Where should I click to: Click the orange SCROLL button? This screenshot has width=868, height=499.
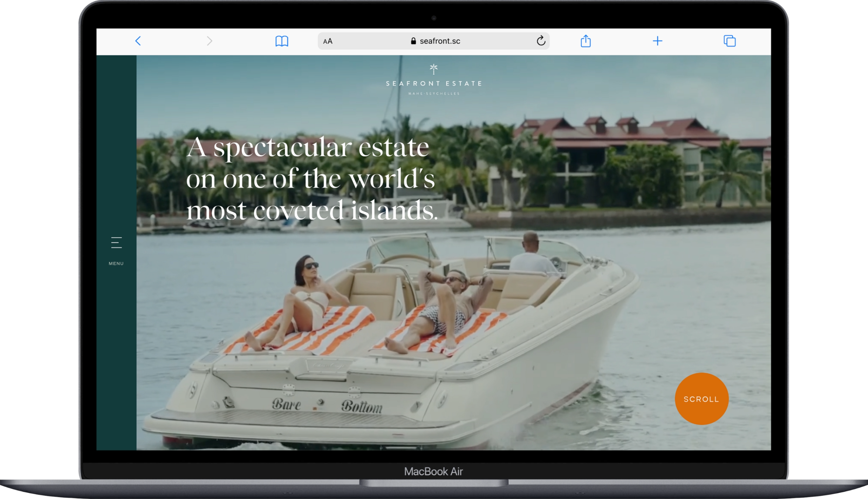(702, 399)
